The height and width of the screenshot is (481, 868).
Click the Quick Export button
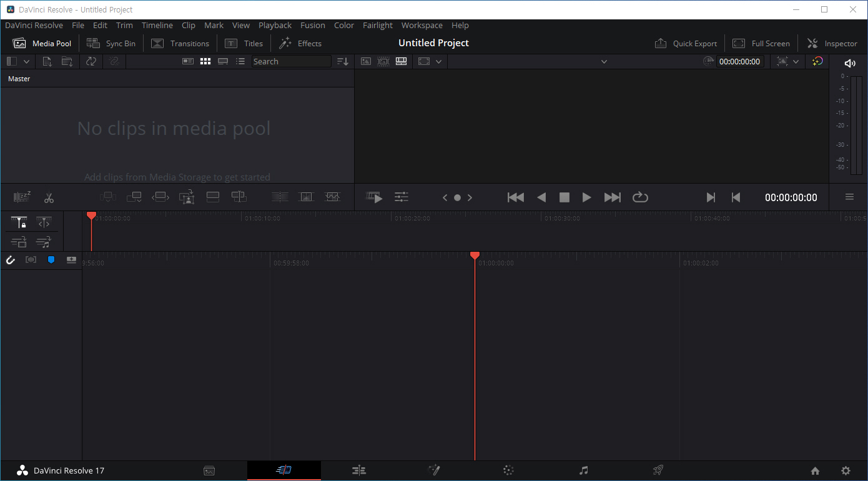click(x=686, y=43)
